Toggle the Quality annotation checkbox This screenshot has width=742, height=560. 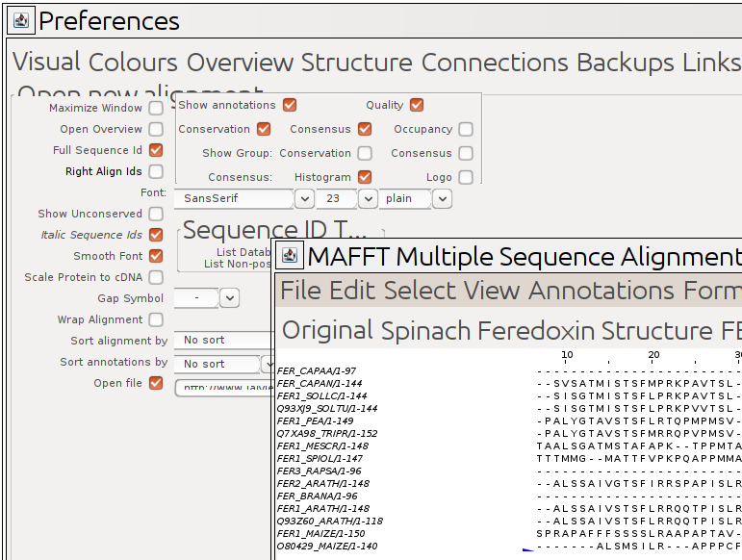tap(417, 106)
